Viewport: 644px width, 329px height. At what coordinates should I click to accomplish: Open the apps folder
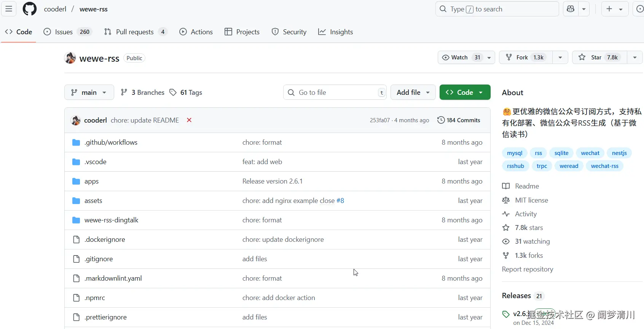91,181
